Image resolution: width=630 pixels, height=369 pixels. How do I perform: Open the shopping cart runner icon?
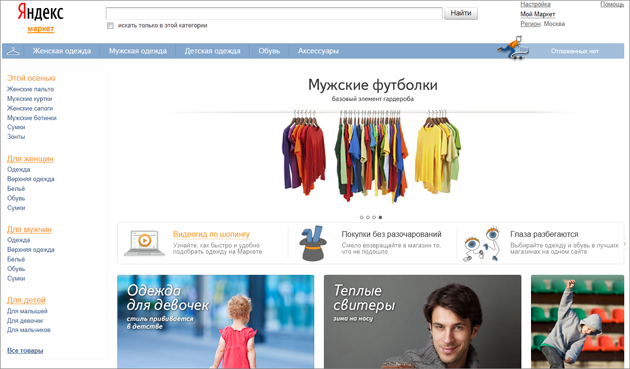(513, 47)
